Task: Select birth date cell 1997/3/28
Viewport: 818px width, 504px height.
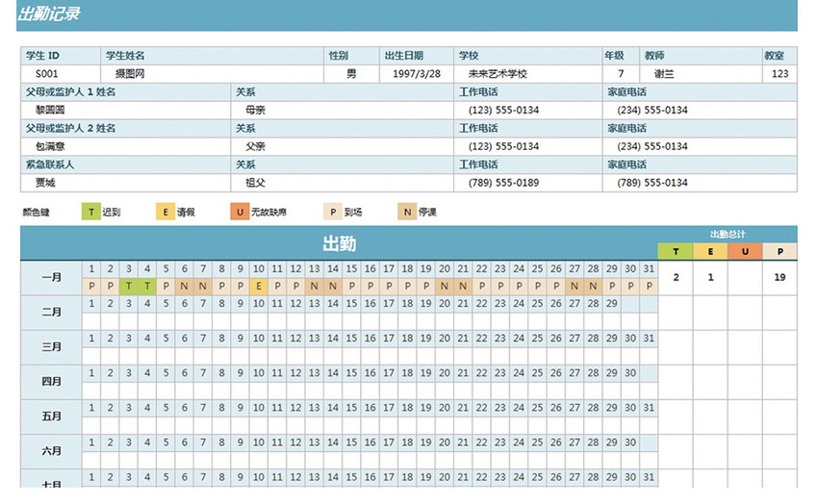Action: pyautogui.click(x=417, y=74)
